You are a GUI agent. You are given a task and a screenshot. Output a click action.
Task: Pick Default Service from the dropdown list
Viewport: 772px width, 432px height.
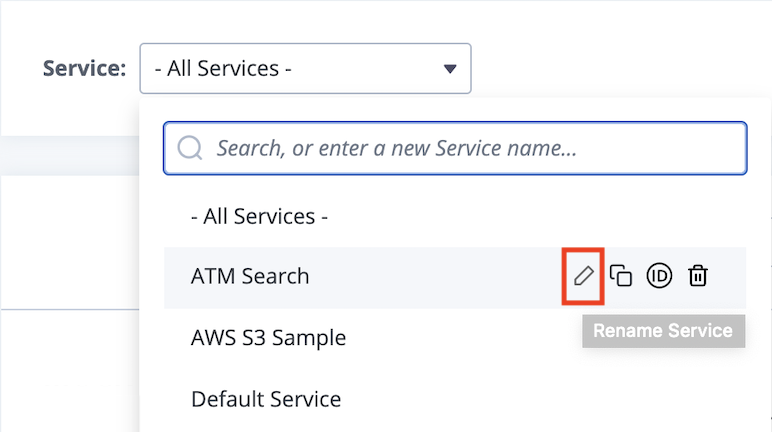pos(266,399)
